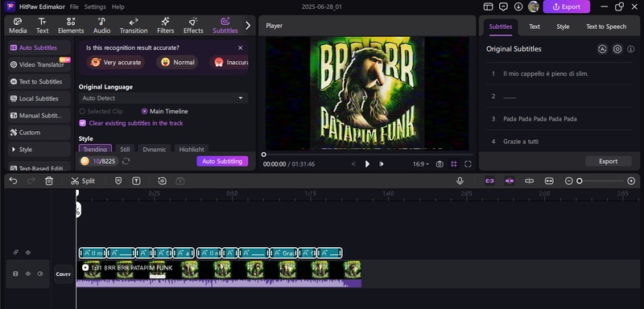Step to the previous frame
This screenshot has height=309, width=644.
pos(353,164)
